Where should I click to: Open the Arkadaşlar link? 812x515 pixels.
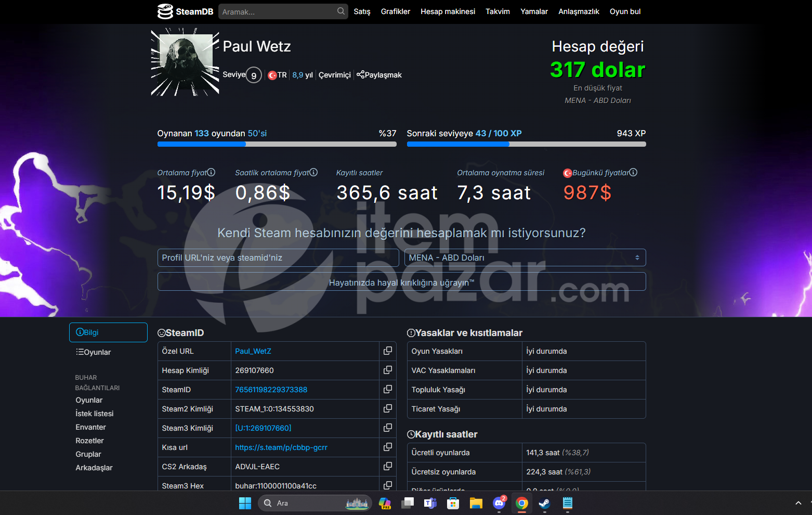pyautogui.click(x=94, y=468)
